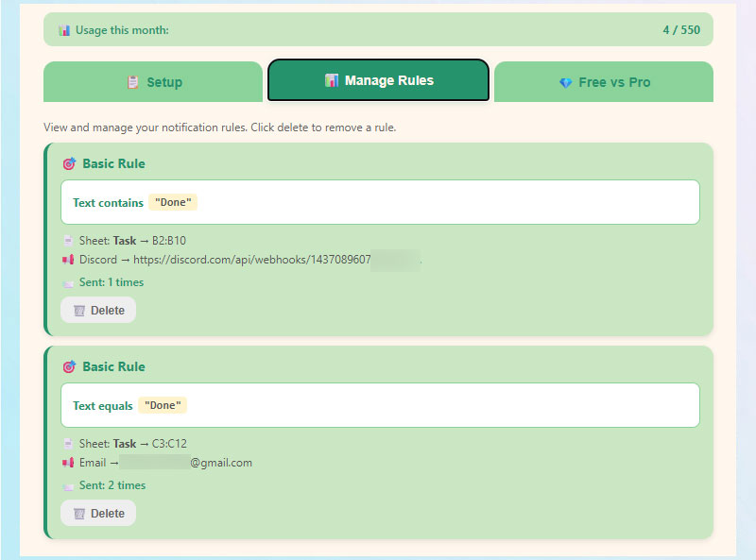This screenshot has width=756, height=560.
Task: Click the icon beside Sent: 1 times
Action: click(67, 282)
